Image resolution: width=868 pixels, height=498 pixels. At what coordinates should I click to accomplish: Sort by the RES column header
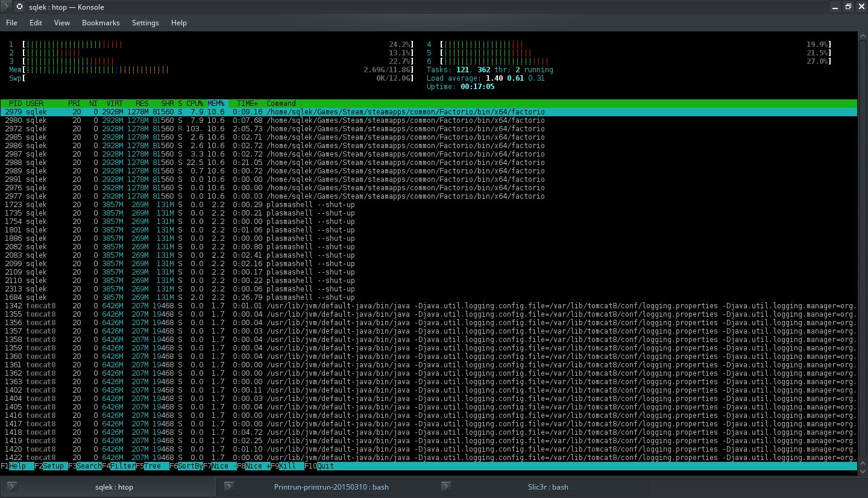click(142, 104)
